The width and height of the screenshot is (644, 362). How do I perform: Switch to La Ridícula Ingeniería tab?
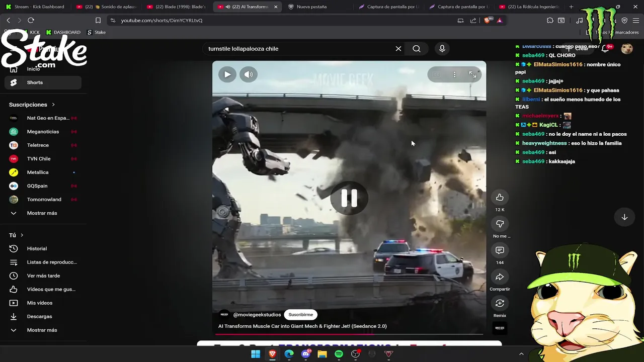tap(529, 7)
